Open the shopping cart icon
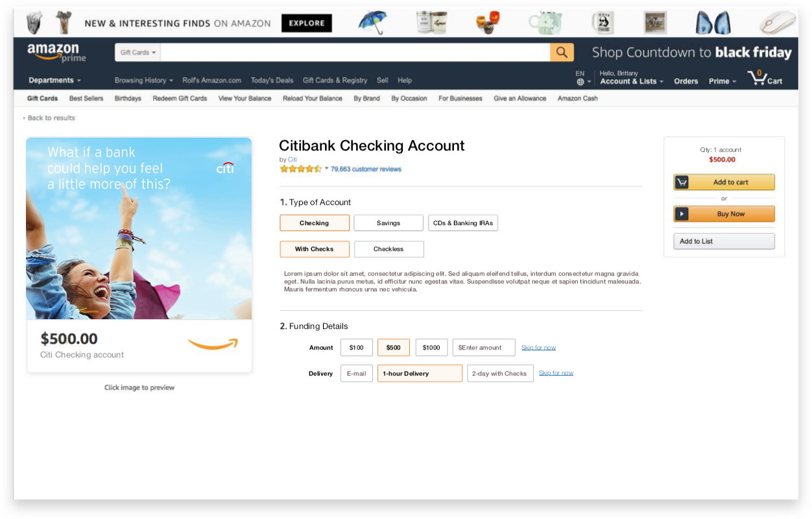This screenshot has width=812, height=519. point(757,78)
